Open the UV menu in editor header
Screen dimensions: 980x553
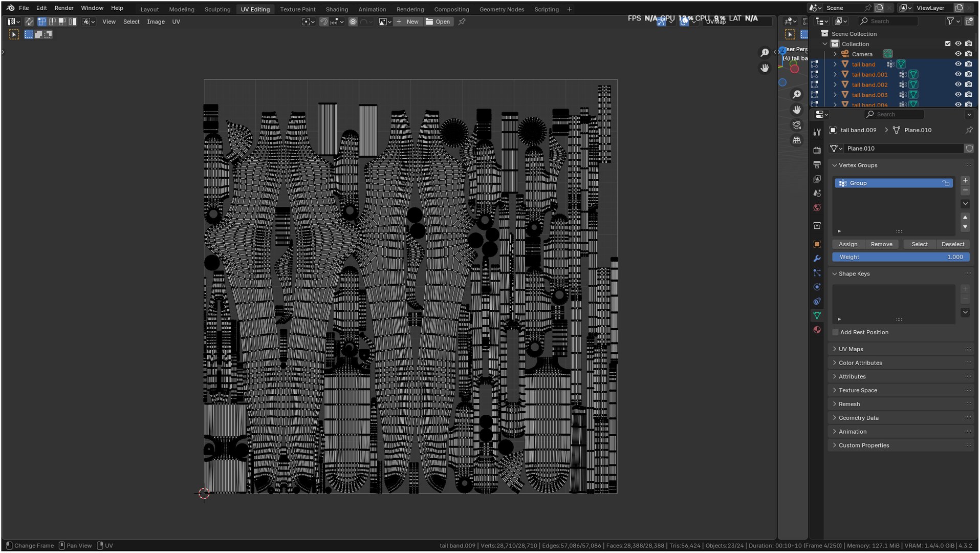tap(176, 22)
